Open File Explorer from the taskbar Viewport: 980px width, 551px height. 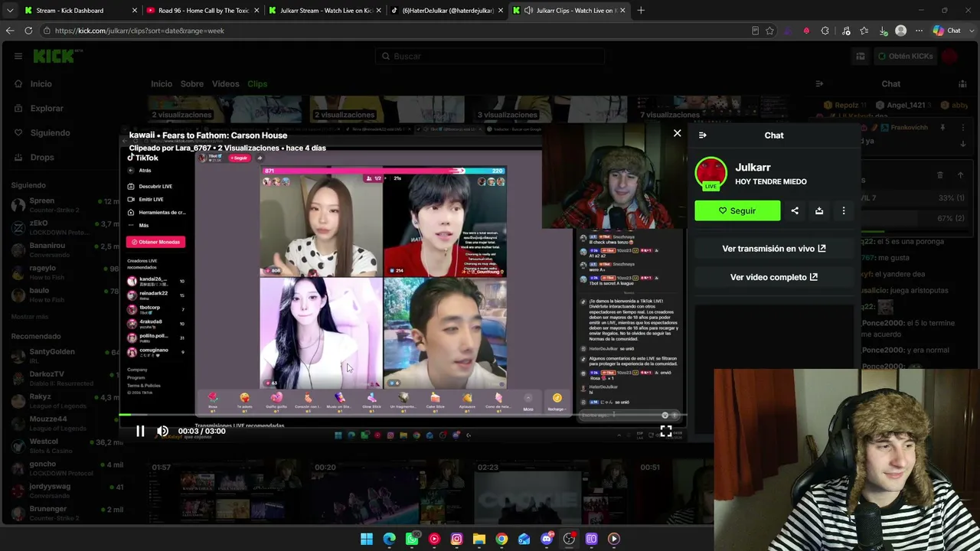point(479,539)
